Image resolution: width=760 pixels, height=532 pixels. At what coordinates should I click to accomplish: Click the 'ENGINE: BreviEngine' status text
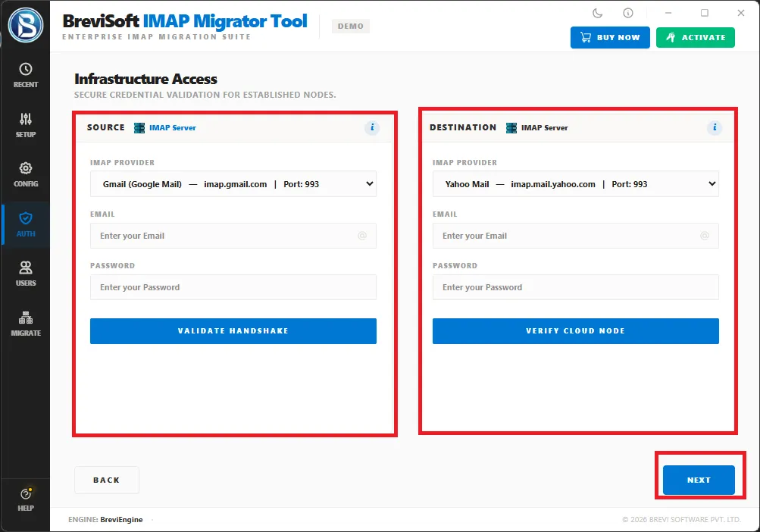coord(105,520)
